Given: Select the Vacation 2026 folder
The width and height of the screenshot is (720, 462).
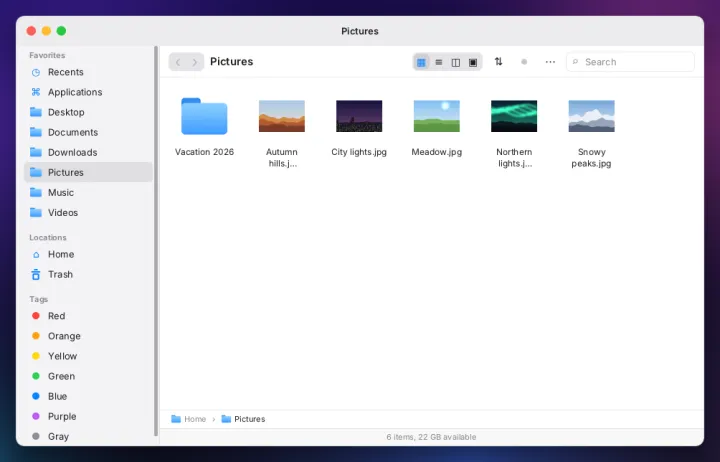Looking at the screenshot, I should [204, 116].
